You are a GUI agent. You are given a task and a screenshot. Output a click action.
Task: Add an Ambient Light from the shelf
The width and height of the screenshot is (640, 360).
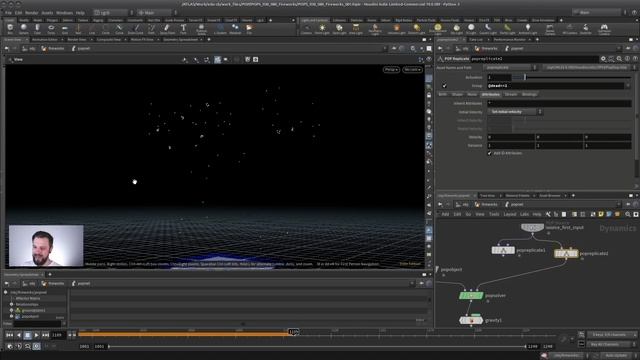[x=527, y=29]
